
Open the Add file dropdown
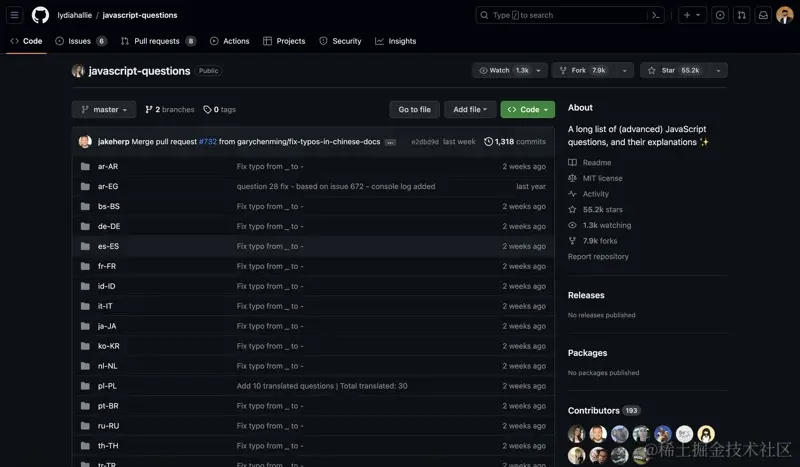pos(470,110)
